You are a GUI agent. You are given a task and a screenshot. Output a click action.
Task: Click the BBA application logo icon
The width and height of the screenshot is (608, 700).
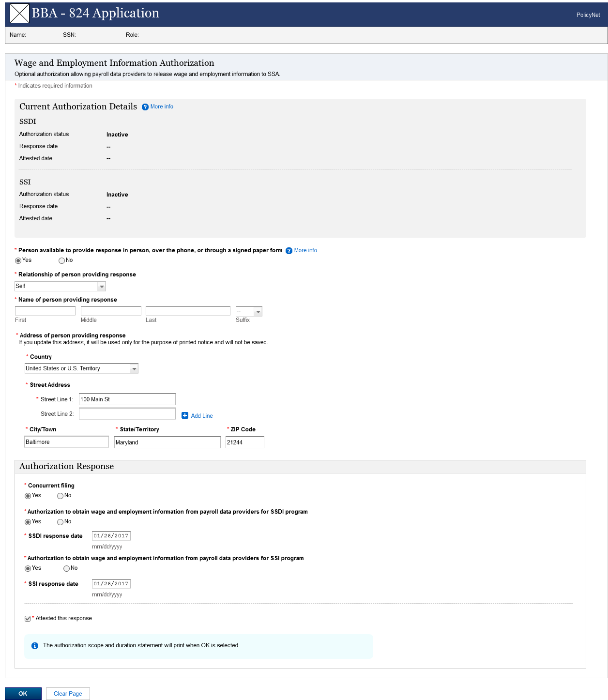coord(19,14)
